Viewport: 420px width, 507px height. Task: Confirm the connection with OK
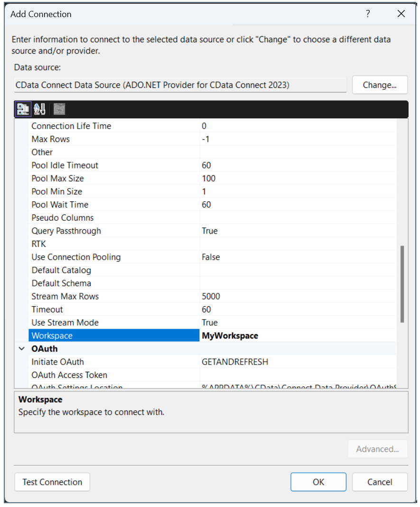tap(318, 482)
